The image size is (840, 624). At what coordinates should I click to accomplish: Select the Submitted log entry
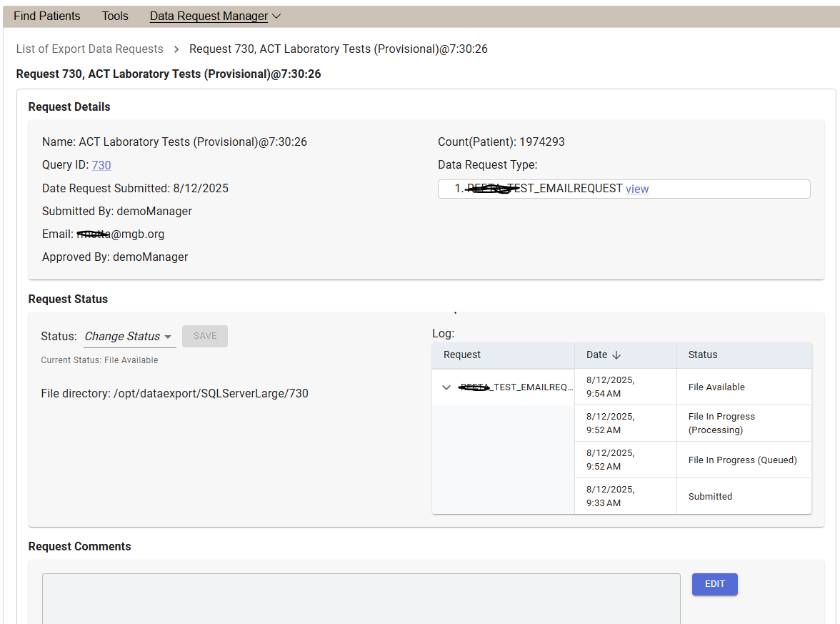[710, 496]
